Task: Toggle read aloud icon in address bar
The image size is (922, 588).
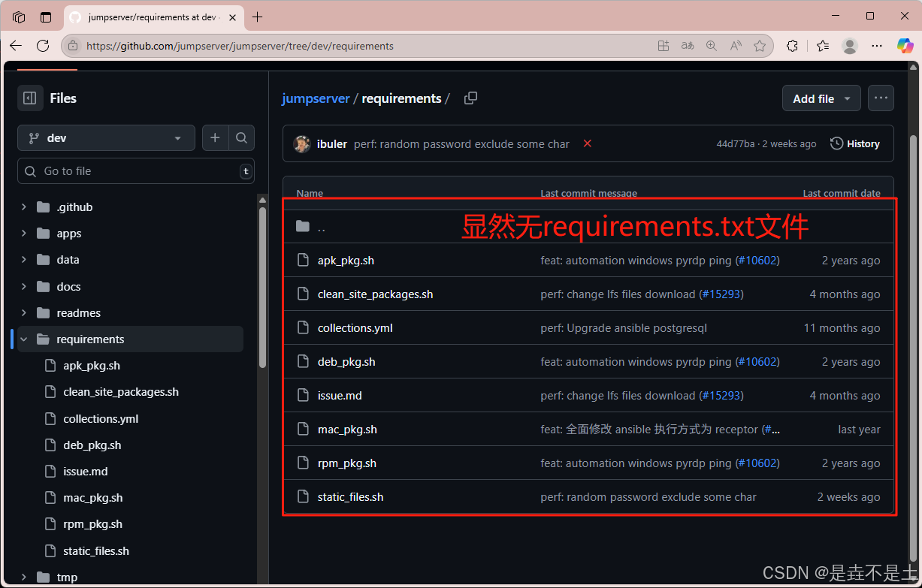Action: pyautogui.click(x=736, y=46)
